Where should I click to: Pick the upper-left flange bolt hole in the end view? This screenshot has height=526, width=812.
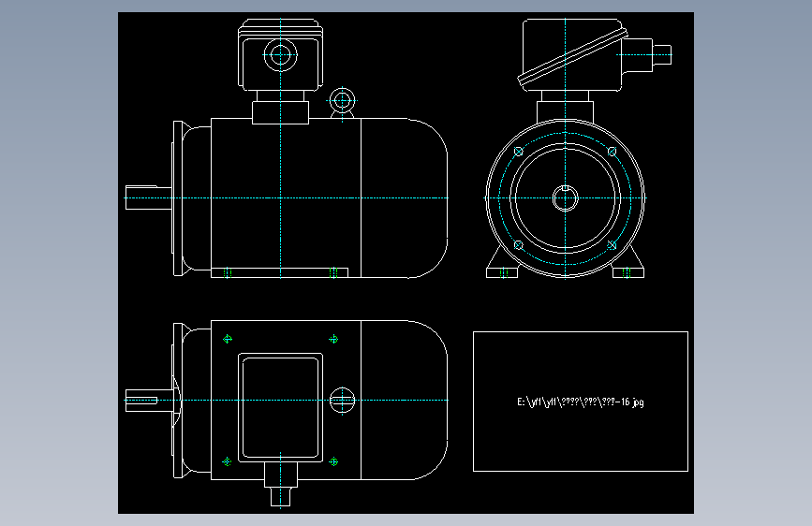(518, 152)
